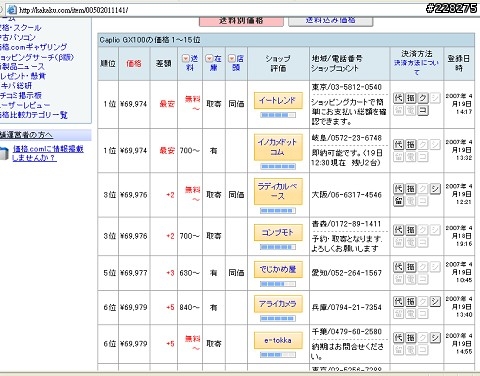Click 振 payment icon in イノカメドットコム row
This screenshot has width=480, height=376.
click(x=411, y=145)
